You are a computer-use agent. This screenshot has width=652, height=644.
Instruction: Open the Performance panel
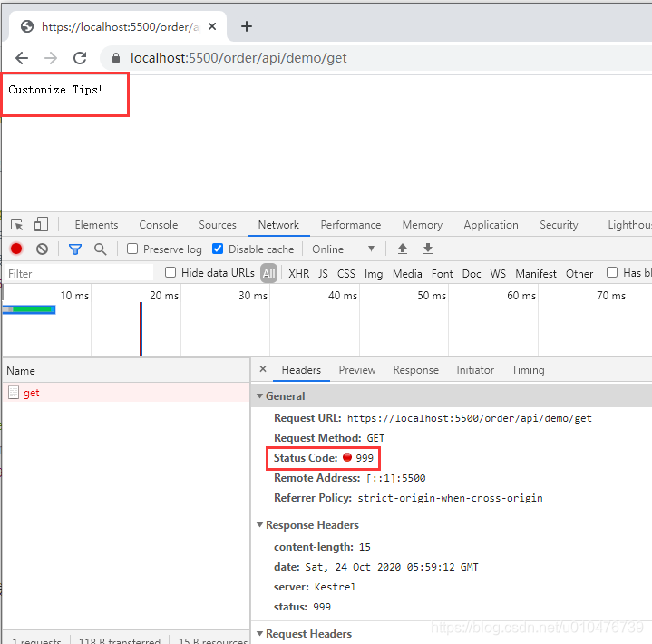(x=351, y=225)
